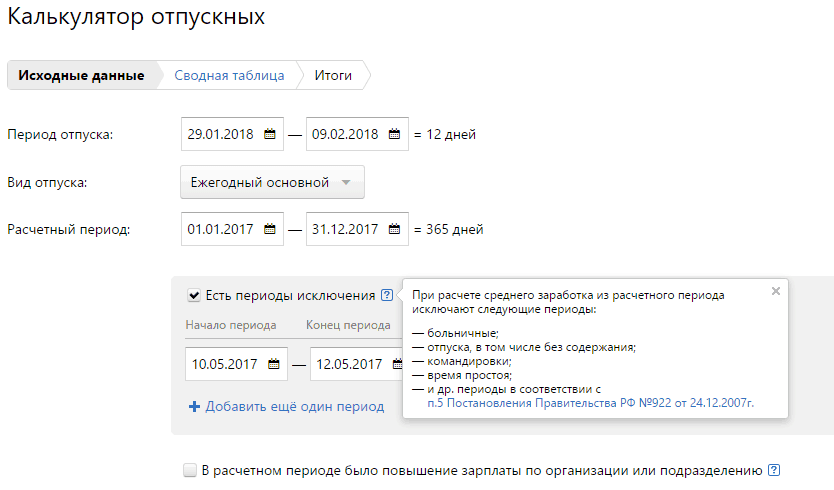Switch to 'Итоги' tab
Screen dimensions: 834x490
(333, 76)
